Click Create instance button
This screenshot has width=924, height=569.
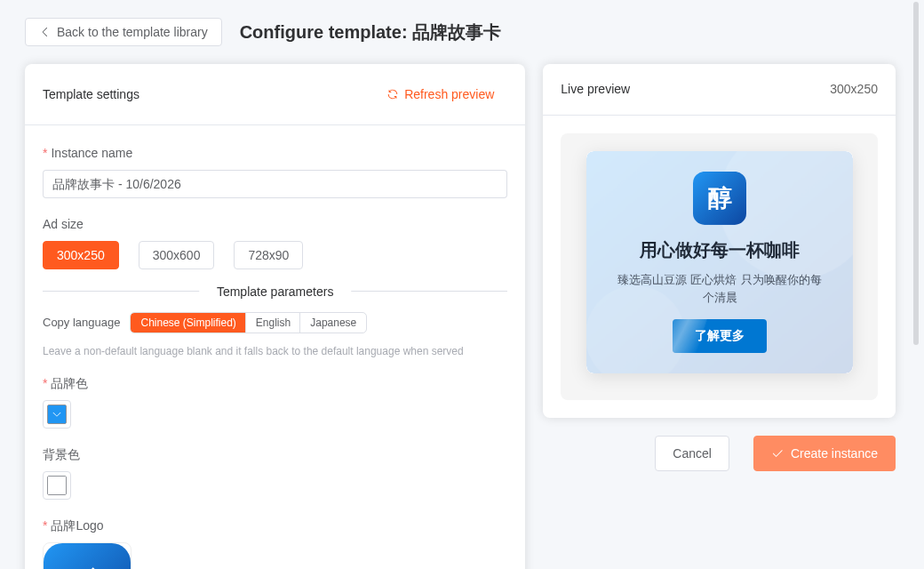pos(824,453)
